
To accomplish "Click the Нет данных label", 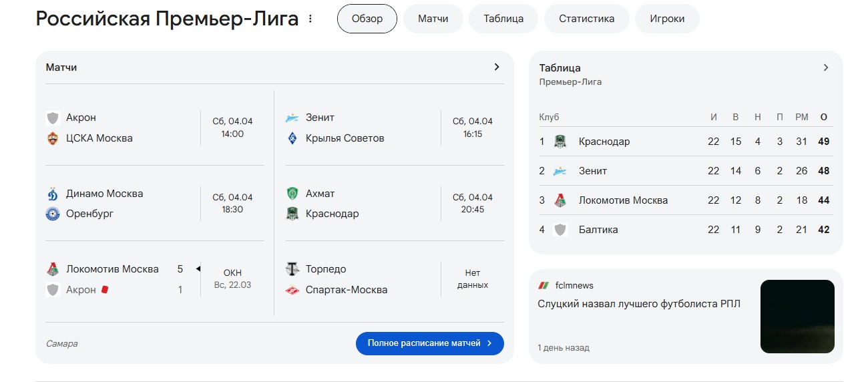I will point(473,279).
